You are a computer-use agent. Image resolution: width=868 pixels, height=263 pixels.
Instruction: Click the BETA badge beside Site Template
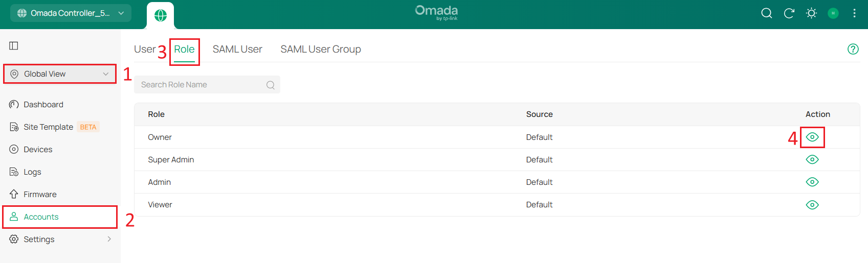click(x=88, y=127)
